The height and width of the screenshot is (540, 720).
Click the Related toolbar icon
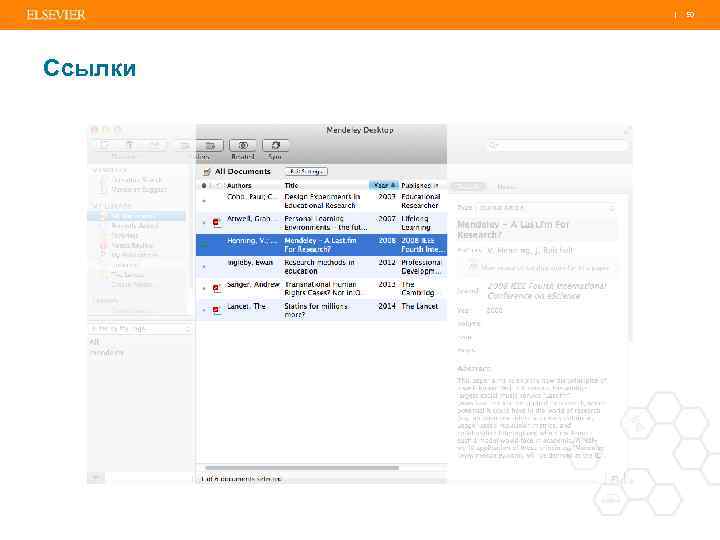(x=242, y=146)
